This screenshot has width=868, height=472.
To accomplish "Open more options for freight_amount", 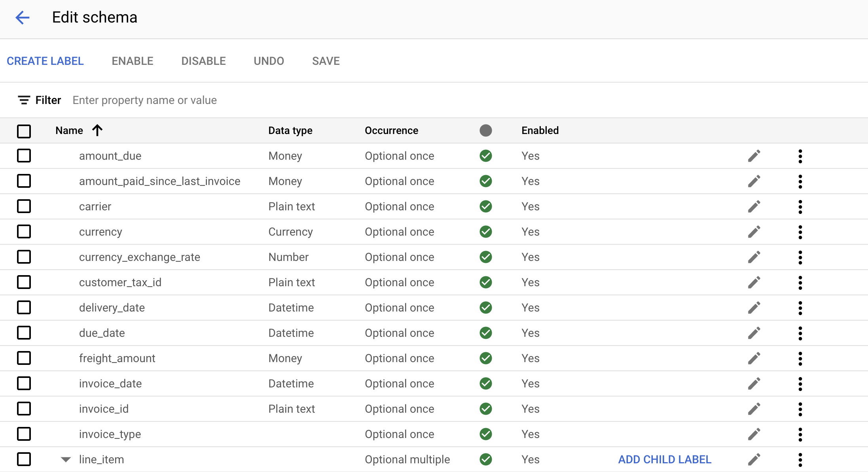I will (800, 359).
